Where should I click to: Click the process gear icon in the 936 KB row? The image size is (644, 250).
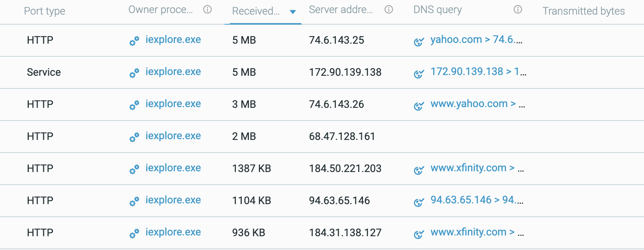[x=134, y=233]
